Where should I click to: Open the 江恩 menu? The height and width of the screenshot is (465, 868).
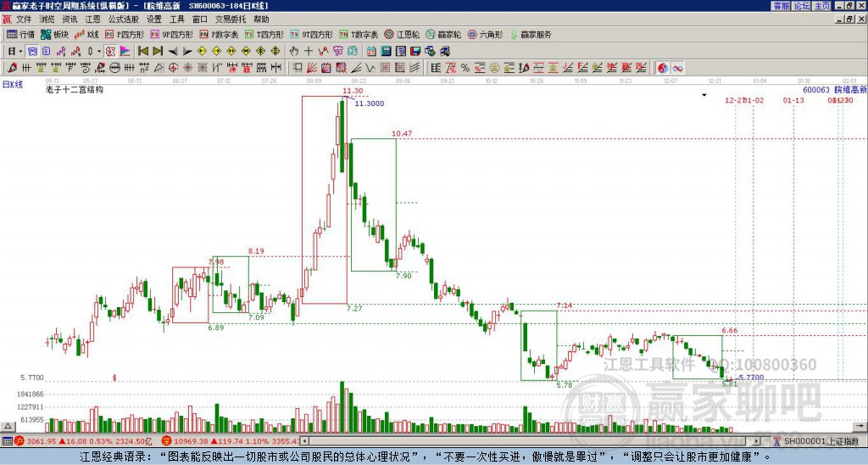92,20
